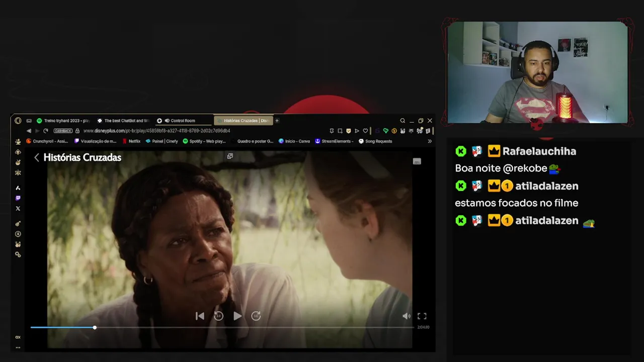Open the Aria AI sidebar icon
The height and width of the screenshot is (362, 644).
[x=18, y=188]
